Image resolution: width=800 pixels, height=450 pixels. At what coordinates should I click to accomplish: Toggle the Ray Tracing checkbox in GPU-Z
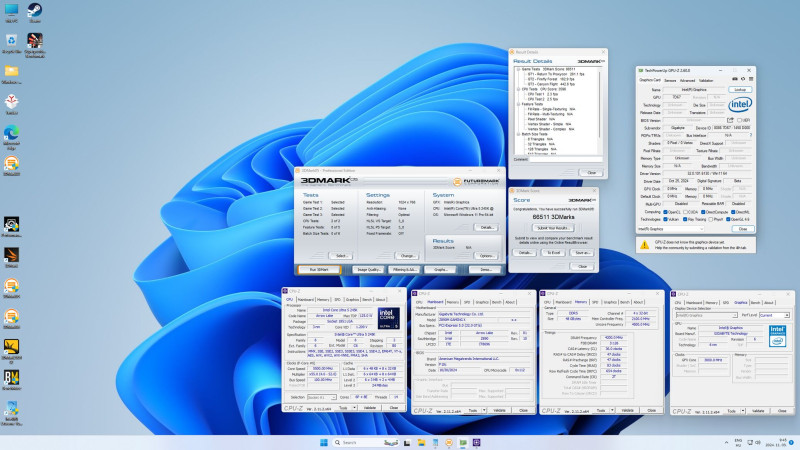click(x=687, y=219)
